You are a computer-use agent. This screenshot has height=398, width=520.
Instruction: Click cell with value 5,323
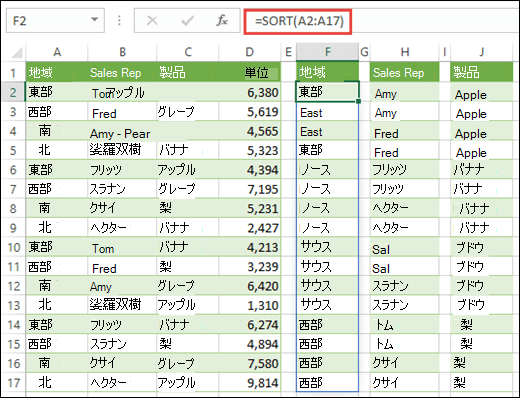click(x=249, y=150)
